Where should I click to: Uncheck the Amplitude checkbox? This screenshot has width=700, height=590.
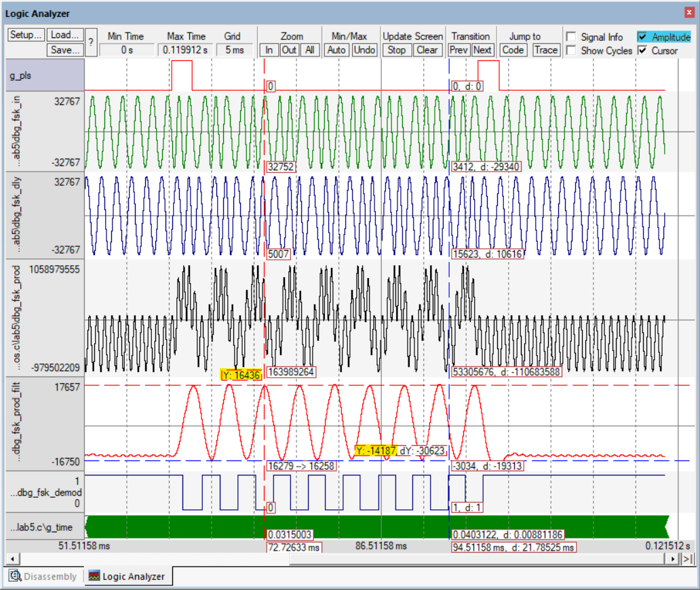coord(642,37)
